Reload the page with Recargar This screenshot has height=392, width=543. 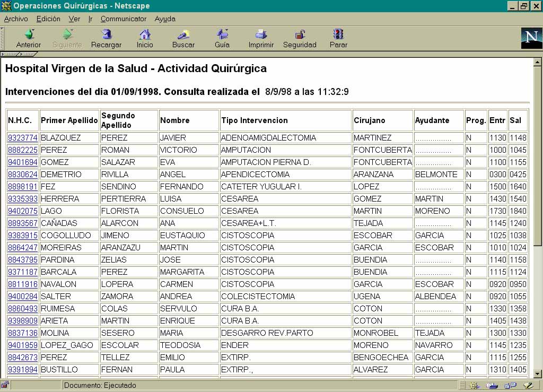pos(106,39)
